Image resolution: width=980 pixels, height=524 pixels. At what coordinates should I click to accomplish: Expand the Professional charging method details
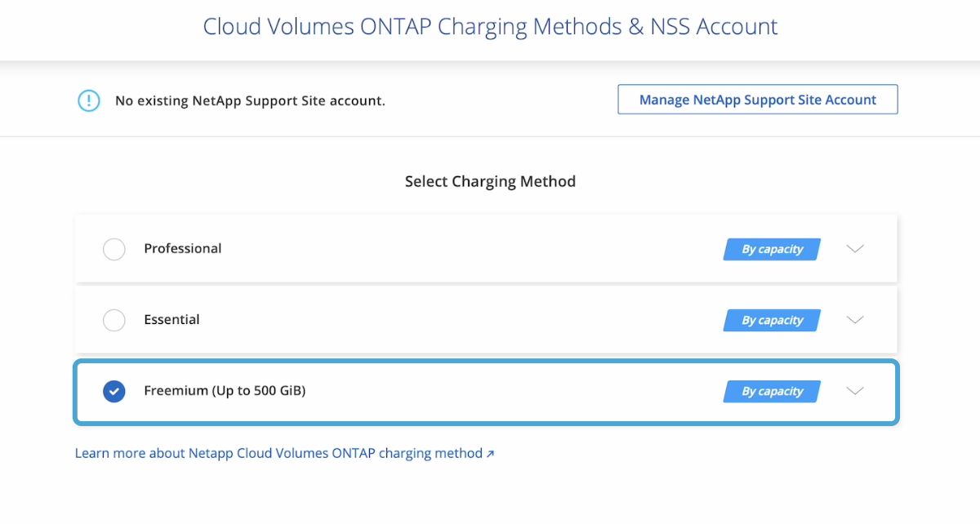[x=854, y=249]
